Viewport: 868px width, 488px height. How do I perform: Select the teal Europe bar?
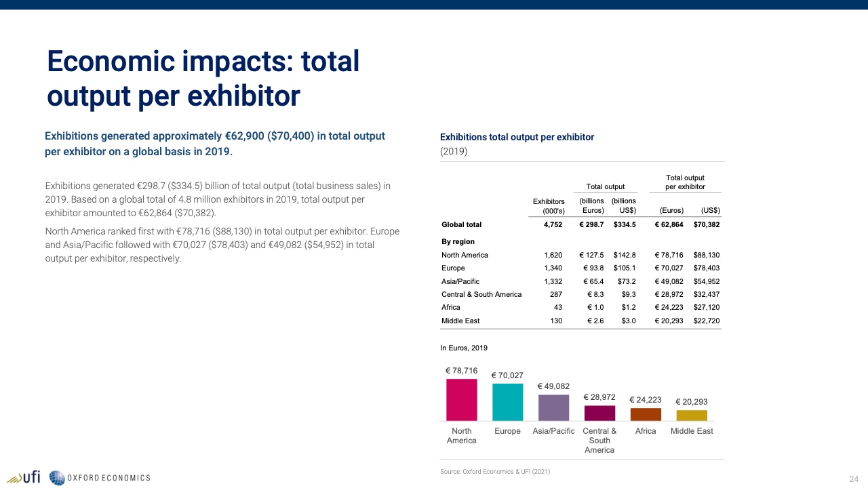tap(507, 402)
